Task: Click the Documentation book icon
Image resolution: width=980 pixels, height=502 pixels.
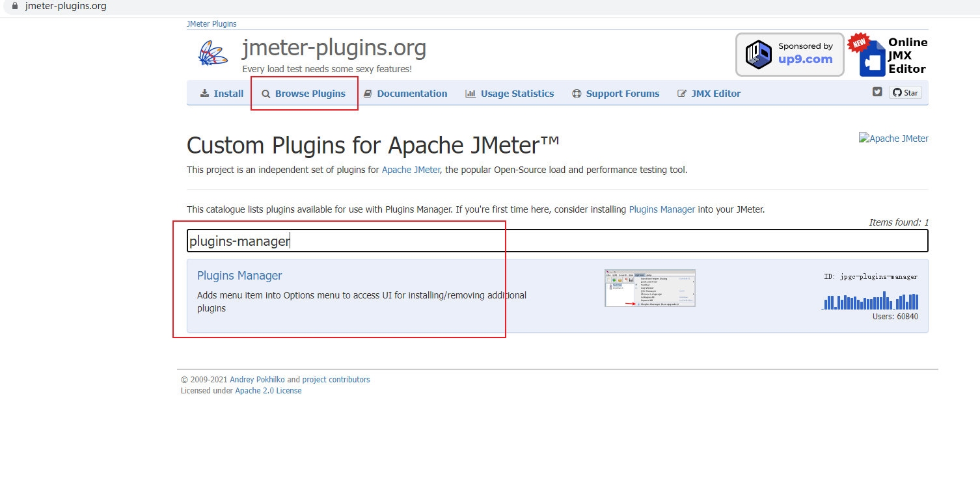Action: [368, 94]
